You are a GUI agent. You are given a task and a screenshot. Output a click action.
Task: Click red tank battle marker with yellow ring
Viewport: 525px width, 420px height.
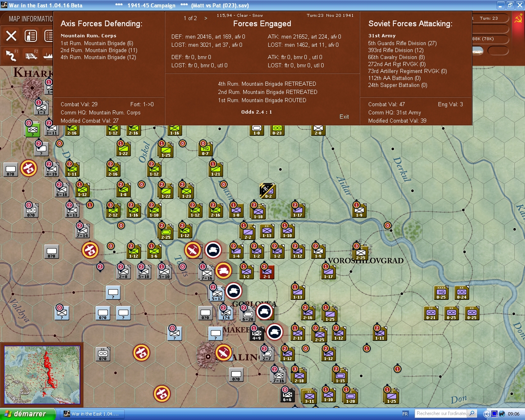click(223, 270)
